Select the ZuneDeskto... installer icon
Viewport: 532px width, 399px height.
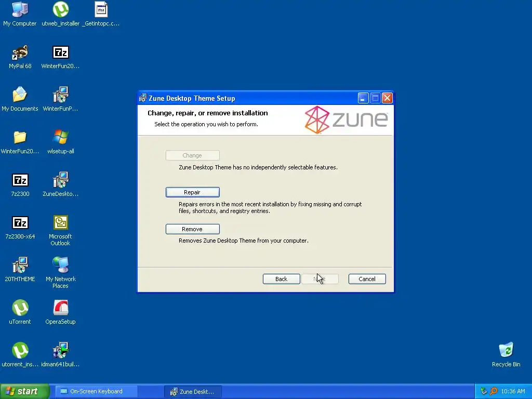[x=60, y=184]
